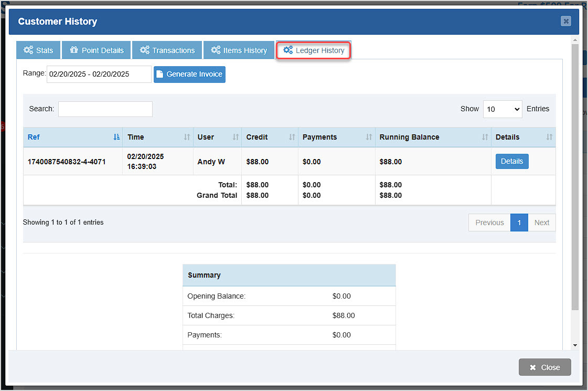This screenshot has height=391, width=588.
Task: Toggle sort order on the Ref column
Action: point(116,137)
